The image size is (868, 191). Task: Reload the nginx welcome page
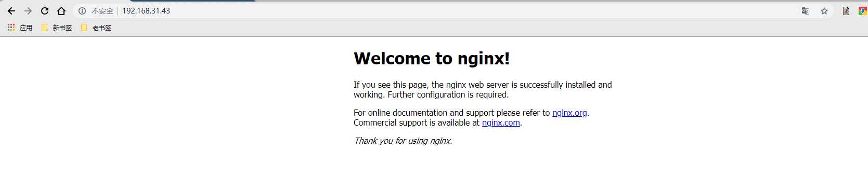click(x=45, y=11)
